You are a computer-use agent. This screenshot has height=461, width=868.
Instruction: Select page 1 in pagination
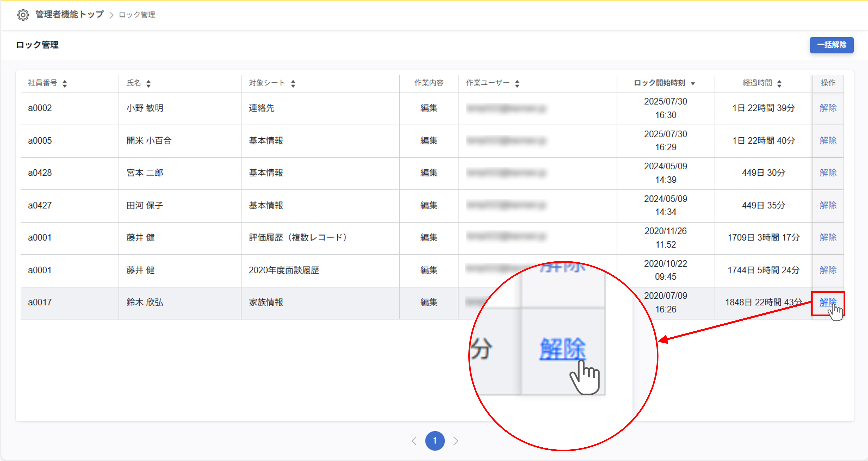[435, 441]
